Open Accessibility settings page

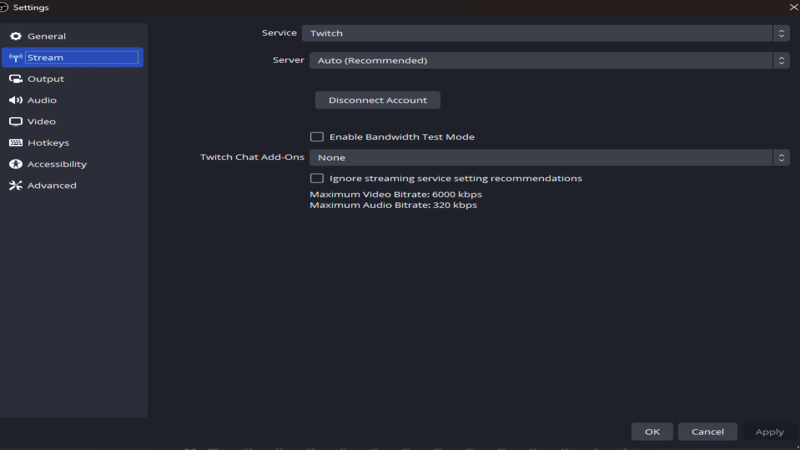[x=72, y=164]
